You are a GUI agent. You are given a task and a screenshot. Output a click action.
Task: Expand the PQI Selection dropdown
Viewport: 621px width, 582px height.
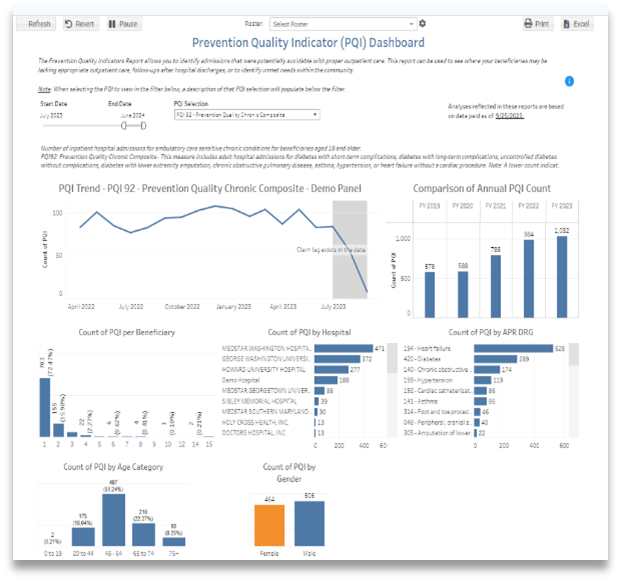point(246,115)
